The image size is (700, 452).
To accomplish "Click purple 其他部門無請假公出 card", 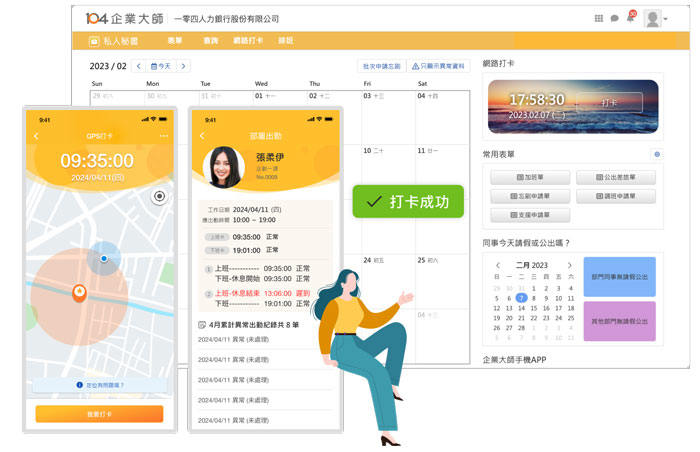I will click(619, 321).
